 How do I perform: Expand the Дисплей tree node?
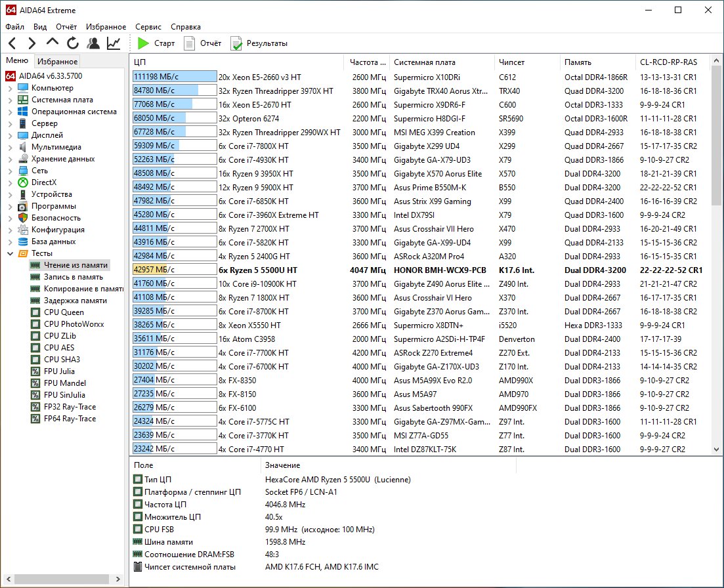[x=10, y=135]
